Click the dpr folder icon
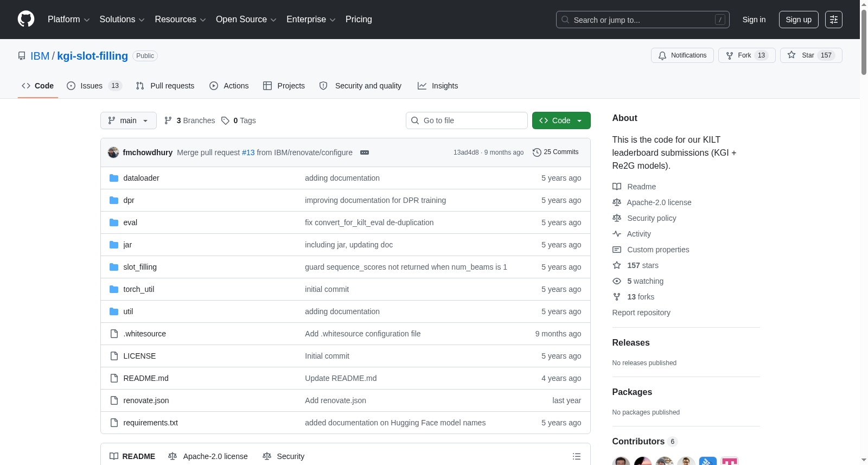This screenshot has width=868, height=465. (114, 200)
